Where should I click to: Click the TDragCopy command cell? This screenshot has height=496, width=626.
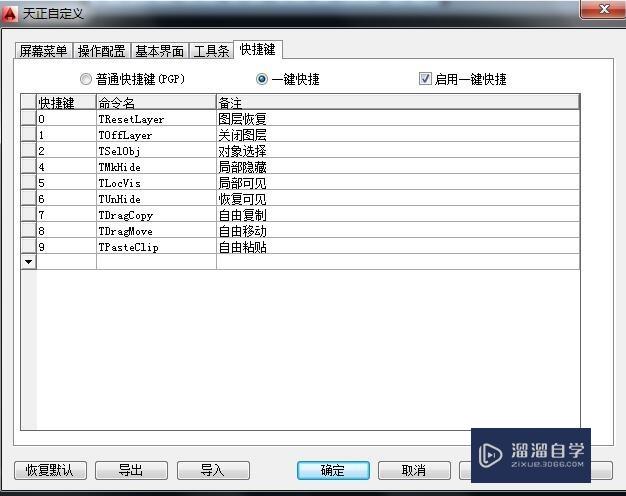pyautogui.click(x=156, y=214)
